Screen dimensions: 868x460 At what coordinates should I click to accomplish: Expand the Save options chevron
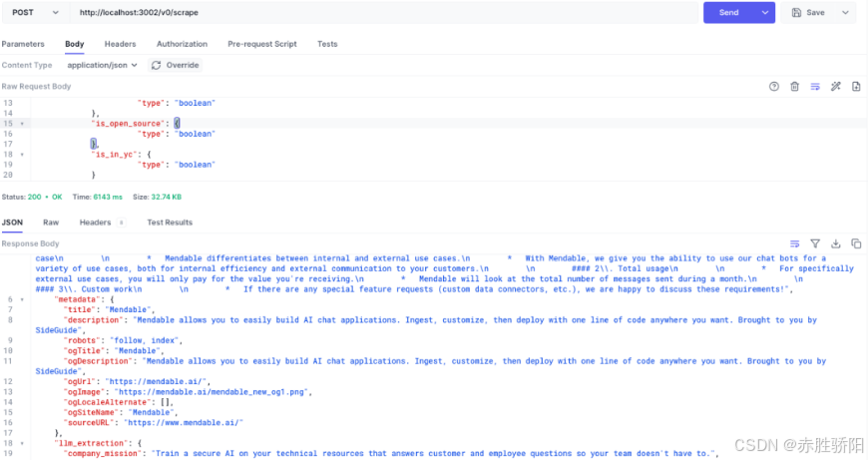(845, 12)
